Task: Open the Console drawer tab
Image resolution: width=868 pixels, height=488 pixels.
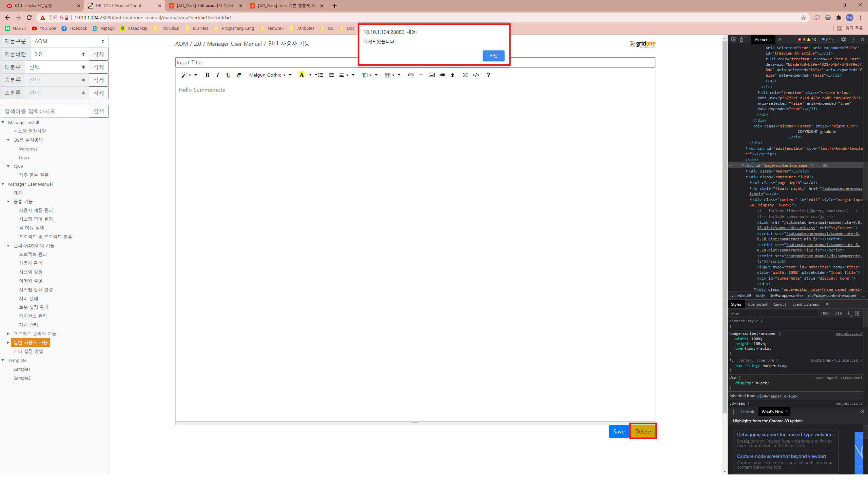Action: pos(748,411)
